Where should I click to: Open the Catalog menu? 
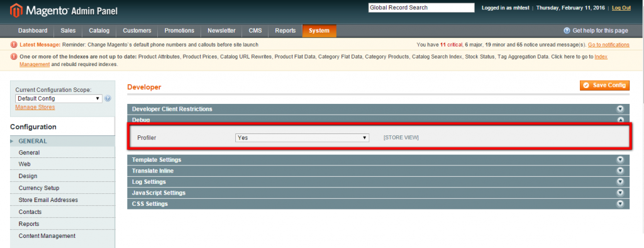(x=99, y=30)
